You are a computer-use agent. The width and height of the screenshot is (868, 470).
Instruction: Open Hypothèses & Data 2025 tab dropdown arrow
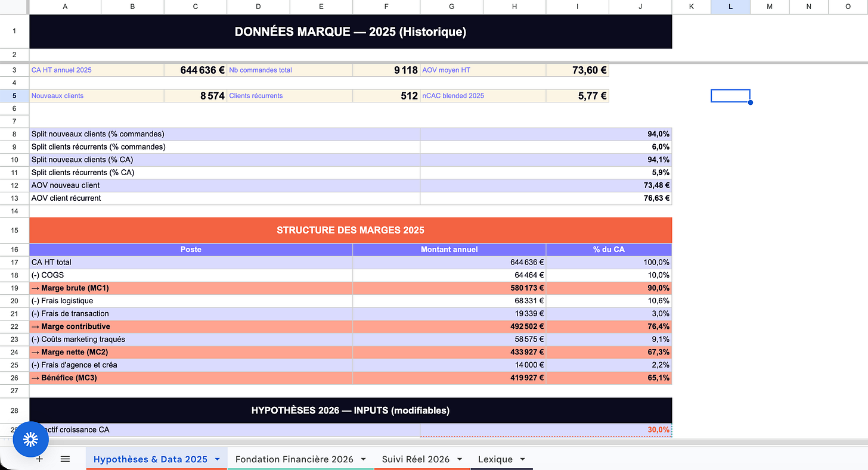218,459
